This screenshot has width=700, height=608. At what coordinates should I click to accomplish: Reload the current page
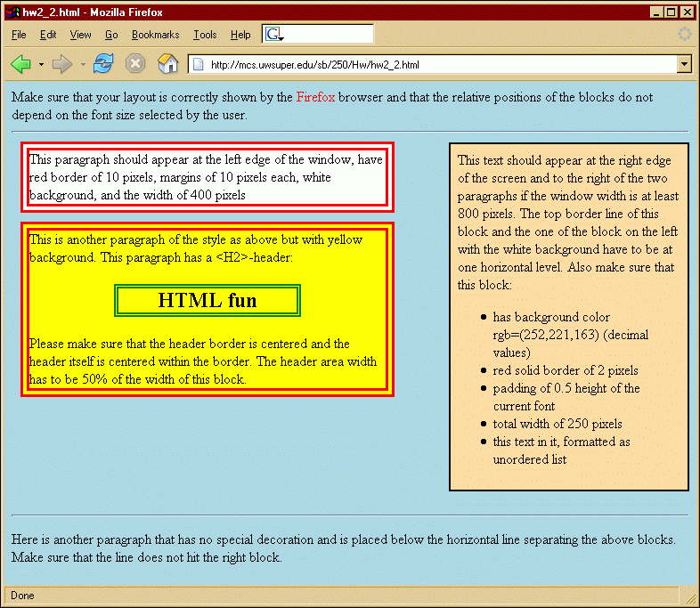(103, 64)
